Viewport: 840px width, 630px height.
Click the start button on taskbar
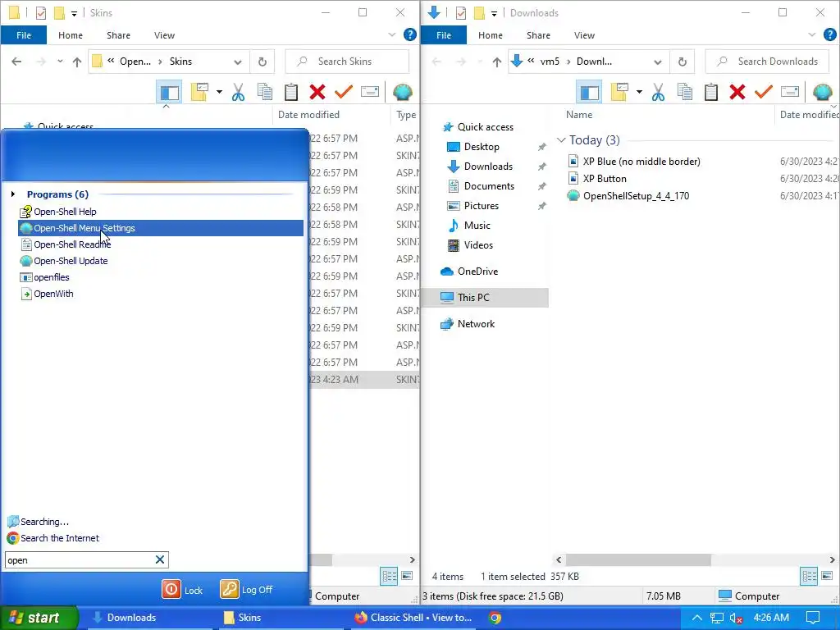(39, 618)
